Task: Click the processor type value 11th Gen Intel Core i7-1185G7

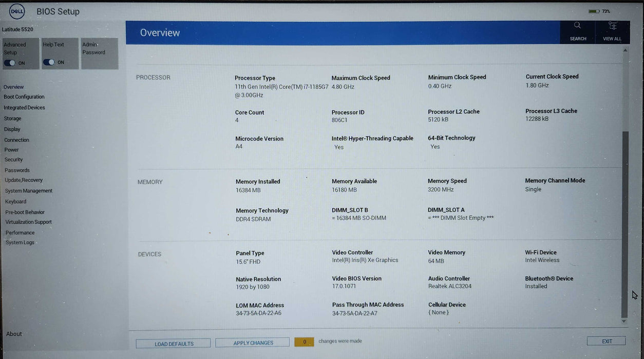Action: pos(281,91)
